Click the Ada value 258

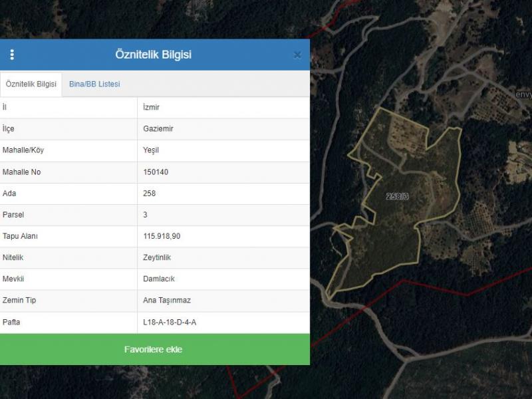pyautogui.click(x=150, y=194)
